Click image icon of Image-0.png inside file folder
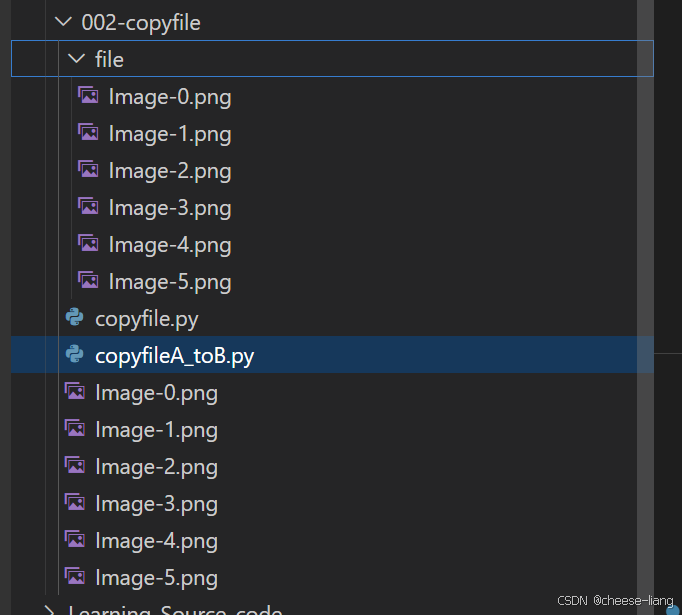Viewport: 682px width, 615px height. [x=88, y=96]
